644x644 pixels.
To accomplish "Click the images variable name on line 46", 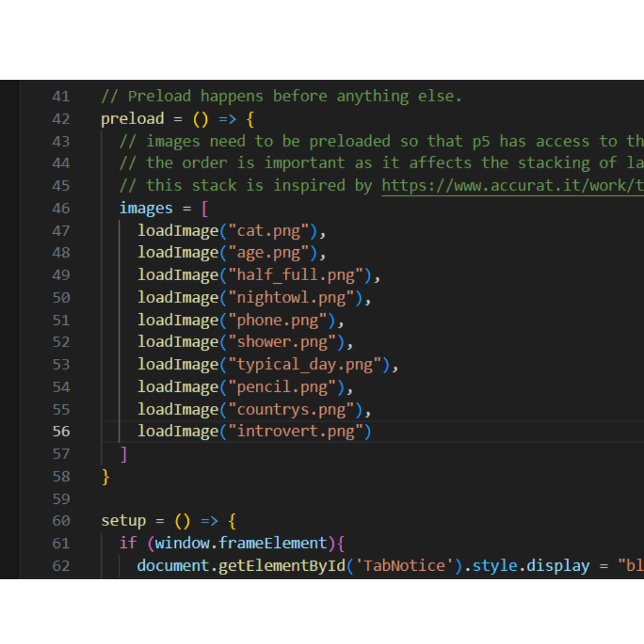I will 146,208.
